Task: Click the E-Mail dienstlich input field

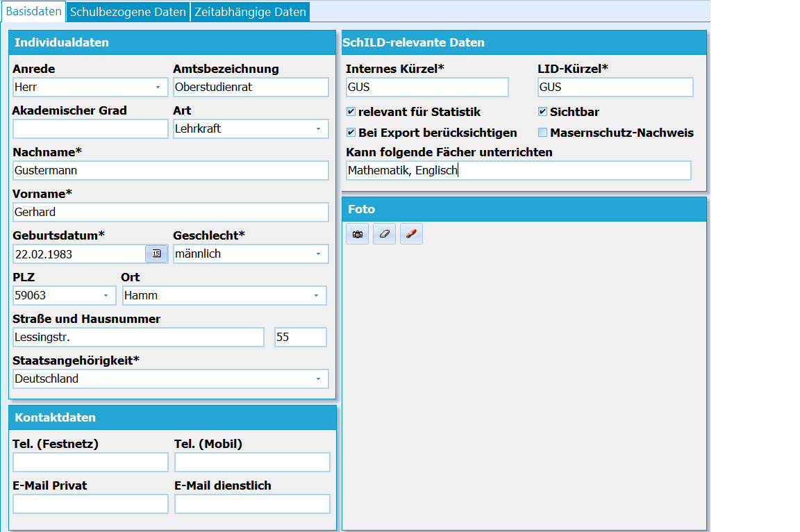Action: (x=252, y=504)
